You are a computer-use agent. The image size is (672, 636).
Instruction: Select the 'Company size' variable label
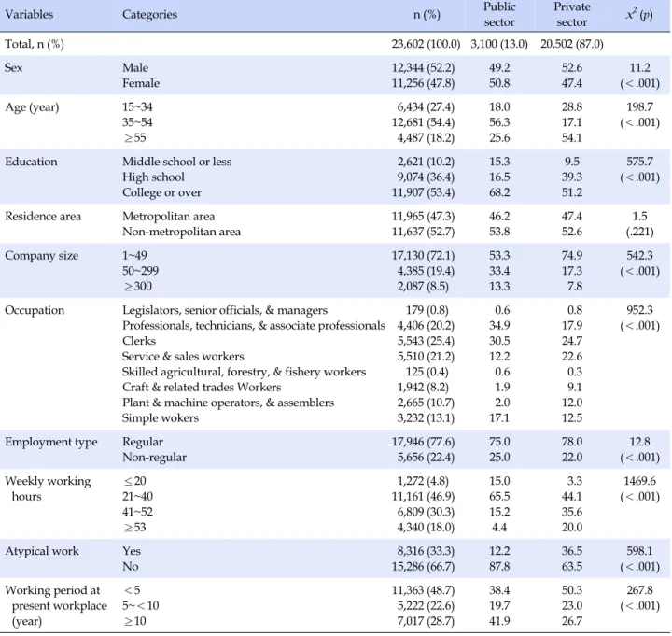pos(42,256)
